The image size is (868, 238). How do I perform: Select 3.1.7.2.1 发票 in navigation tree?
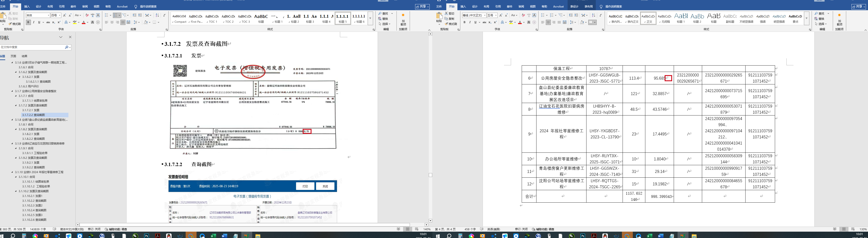(x=31, y=110)
